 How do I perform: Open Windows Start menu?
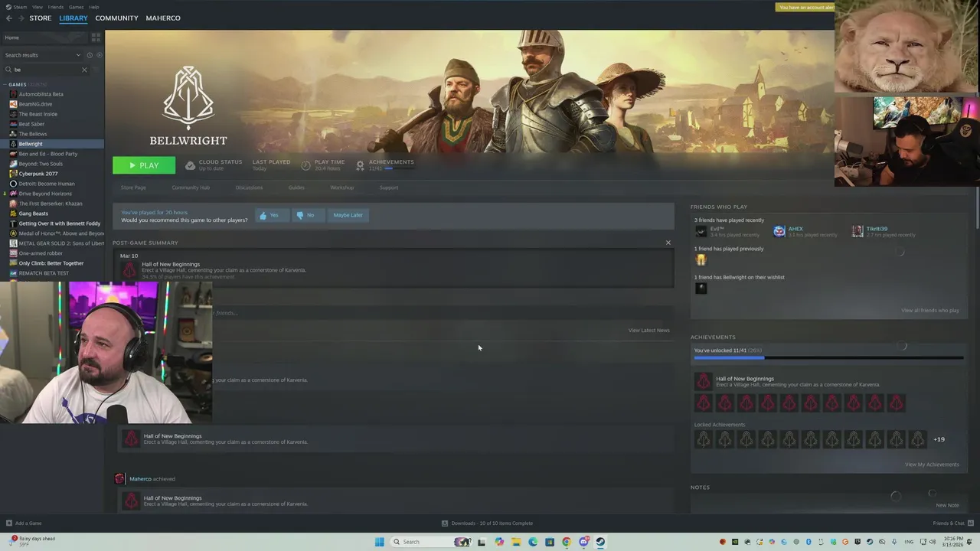[x=379, y=542]
